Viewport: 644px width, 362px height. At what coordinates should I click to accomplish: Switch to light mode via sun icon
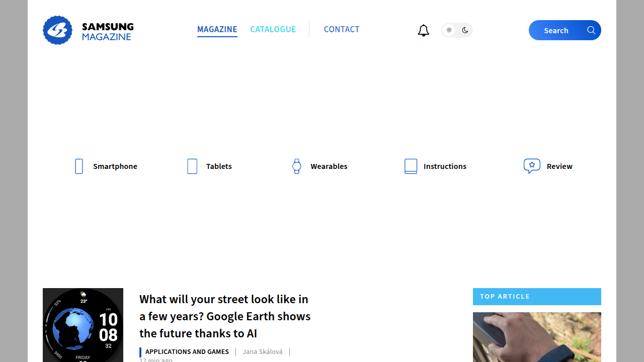(449, 30)
